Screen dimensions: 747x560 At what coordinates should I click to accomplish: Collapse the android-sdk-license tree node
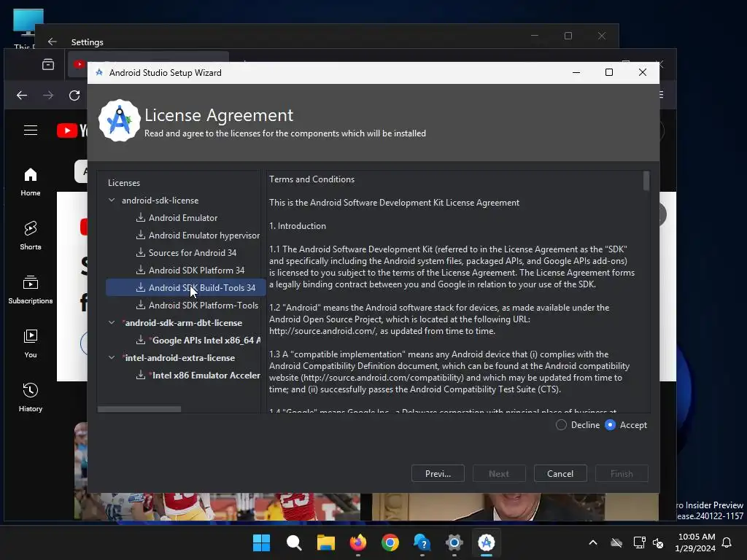pos(112,201)
